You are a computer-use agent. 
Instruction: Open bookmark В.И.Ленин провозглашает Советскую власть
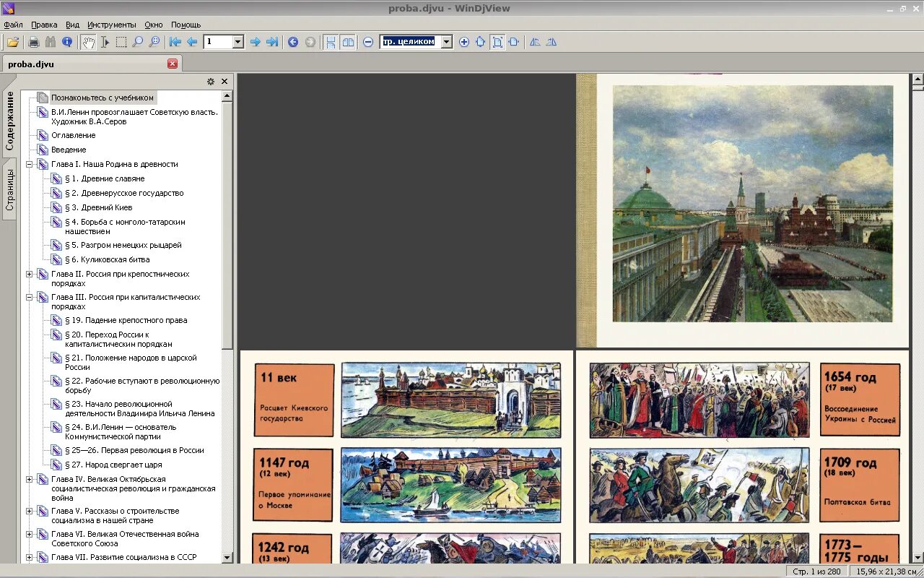pos(134,116)
